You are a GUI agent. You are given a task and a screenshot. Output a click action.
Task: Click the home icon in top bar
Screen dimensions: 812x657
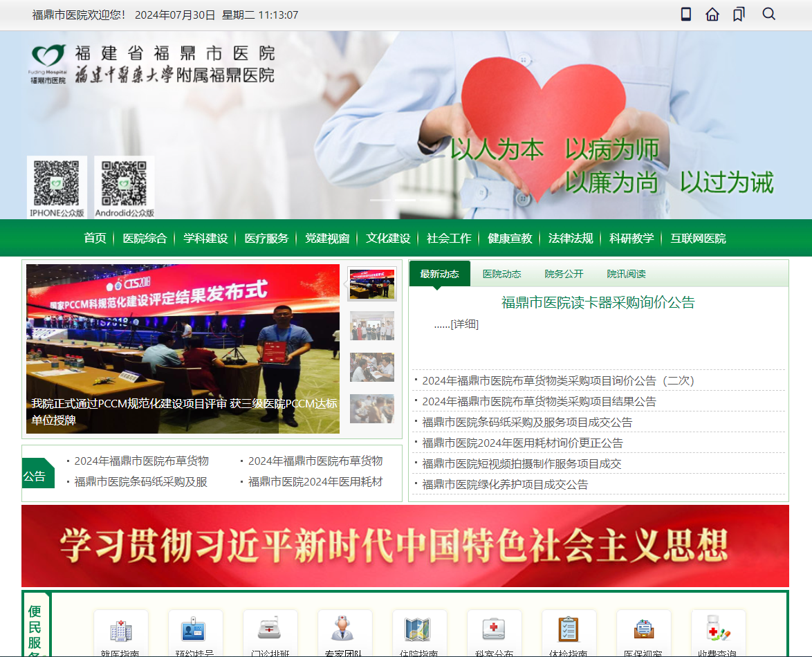coord(712,14)
